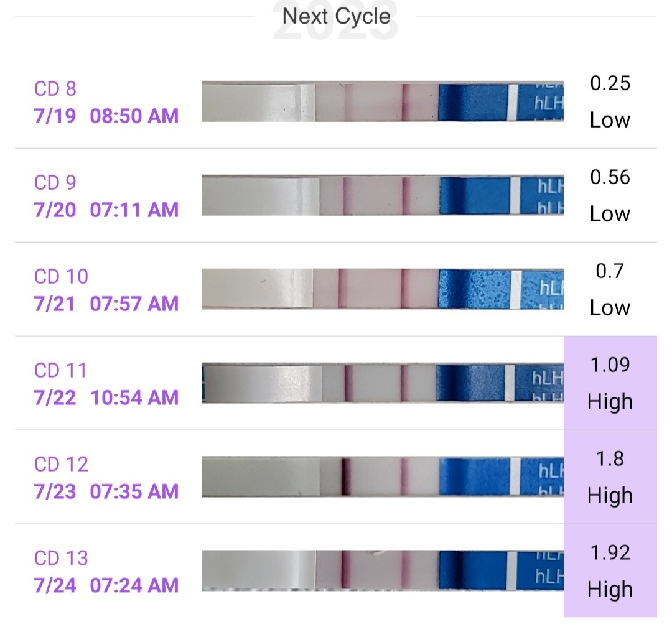Tap the 7/19 08:50 AM timestamp

pos(106,116)
